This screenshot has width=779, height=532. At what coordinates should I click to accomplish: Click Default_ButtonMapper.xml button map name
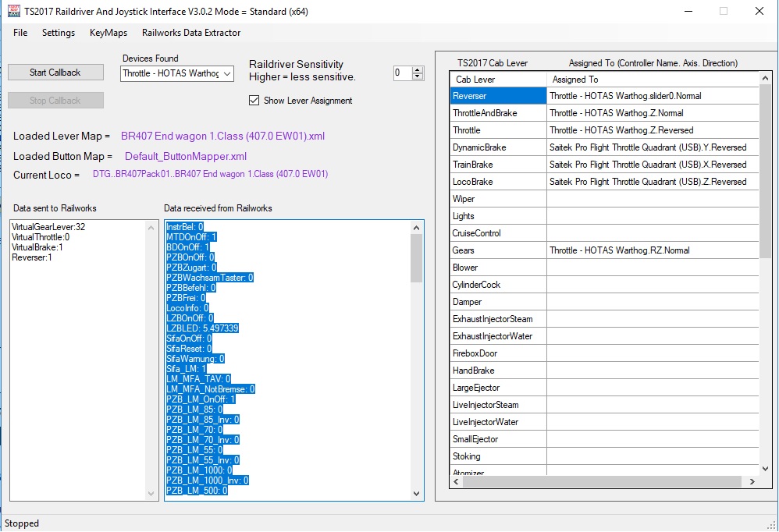click(186, 156)
